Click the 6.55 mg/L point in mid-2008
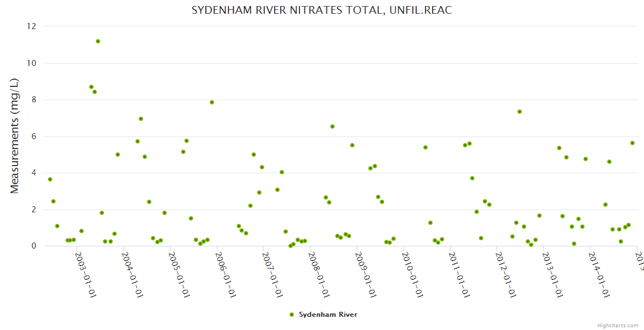 coord(332,127)
